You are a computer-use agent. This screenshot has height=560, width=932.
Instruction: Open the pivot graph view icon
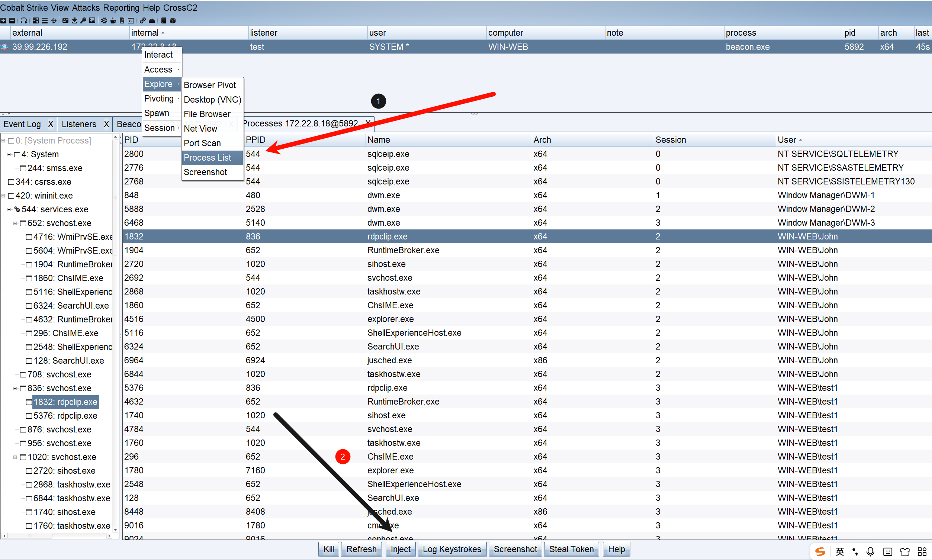click(36, 20)
